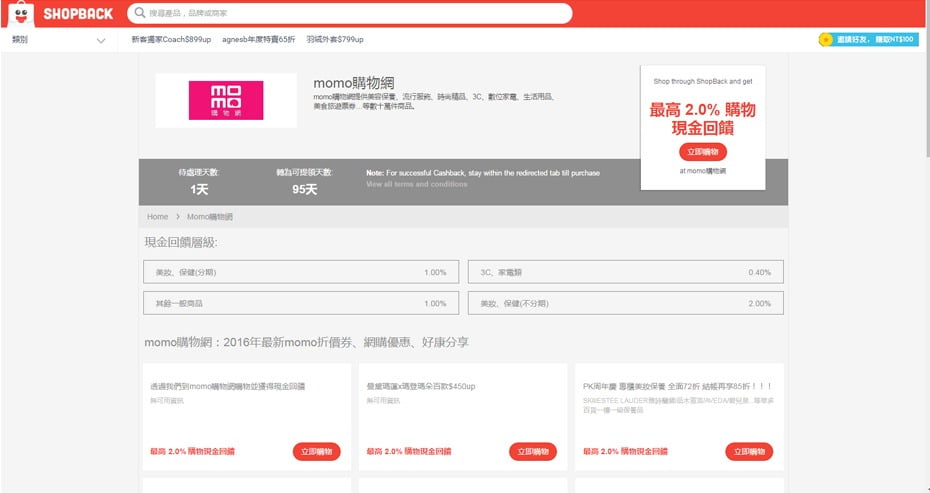The width and height of the screenshot is (930, 493).
Task: Click 立即購物 button in cashback card
Action: [703, 152]
